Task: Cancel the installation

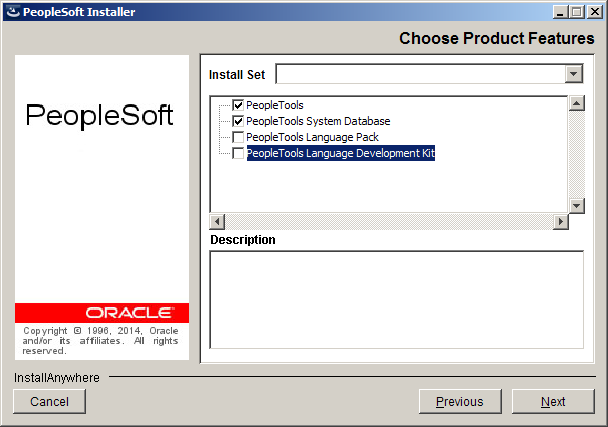Action: [x=49, y=401]
